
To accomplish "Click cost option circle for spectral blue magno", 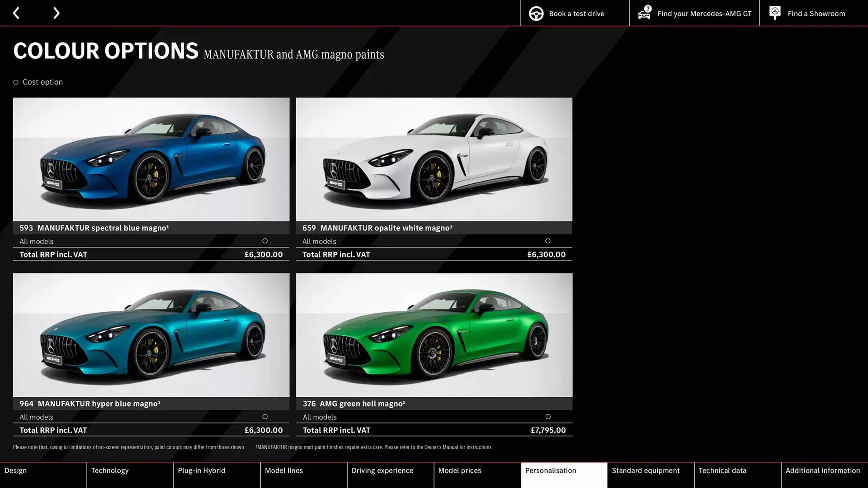I will (265, 241).
